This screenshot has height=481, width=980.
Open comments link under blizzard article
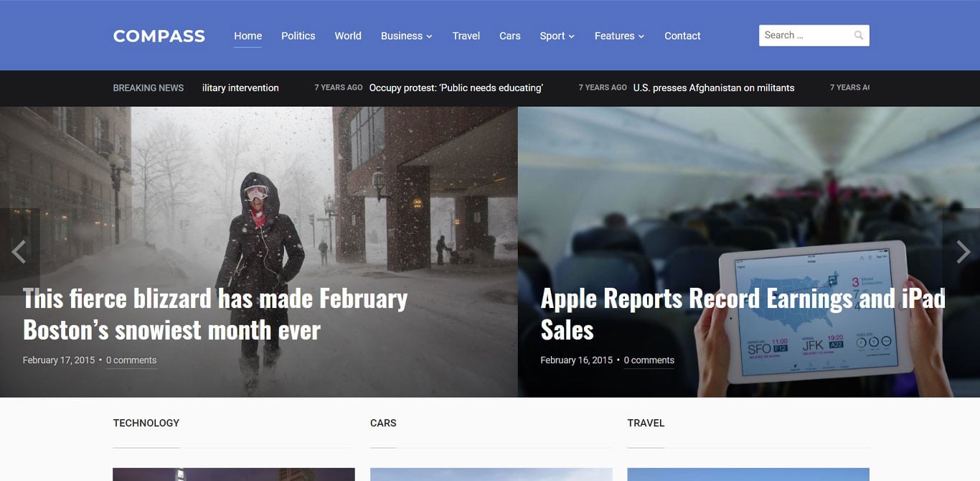[131, 360]
